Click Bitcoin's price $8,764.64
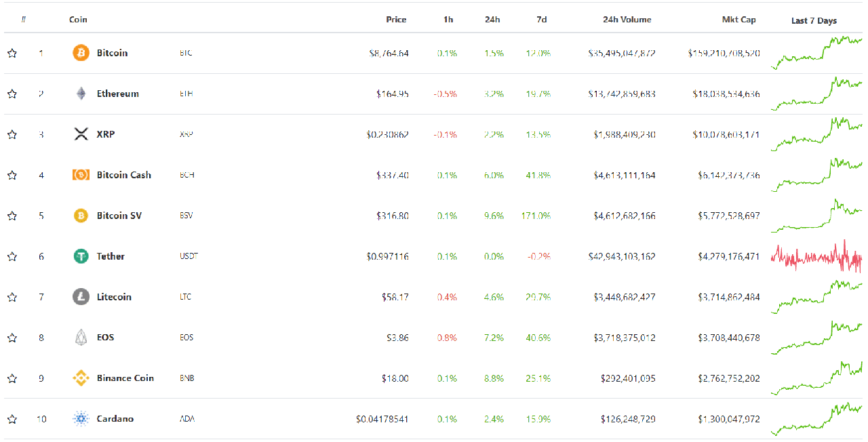Viewport: 868px width, 442px height. click(x=389, y=53)
